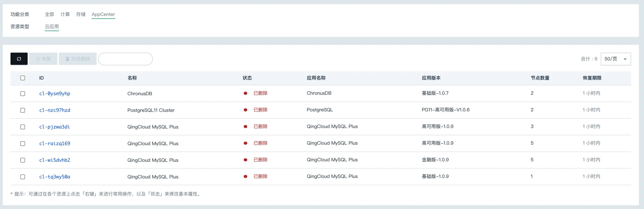Open cluster link cl-pjzwa3di

[55, 127]
